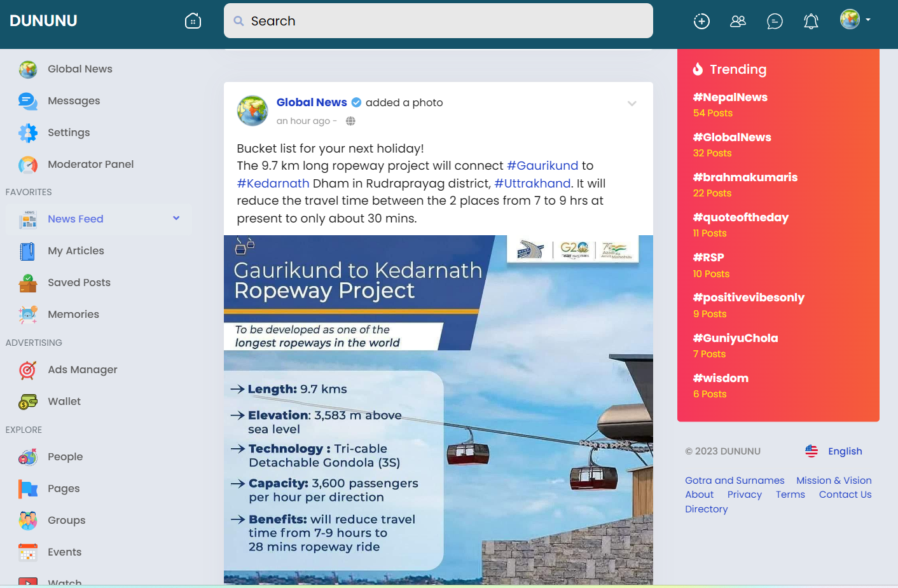Click the Global News globe icon in sidebar
Image resolution: width=898 pixels, height=588 pixels.
[x=28, y=69]
